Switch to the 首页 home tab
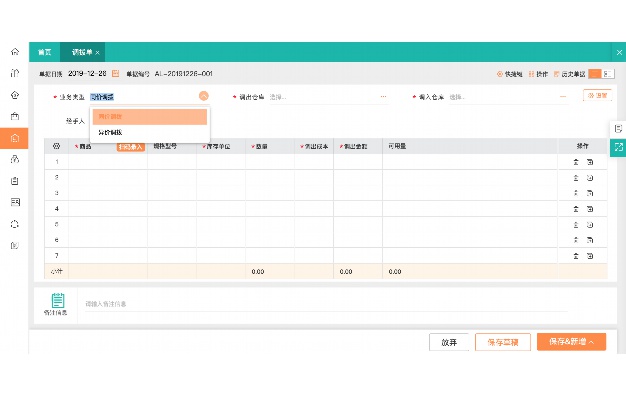Screen dimensions: 626x396 [44, 52]
